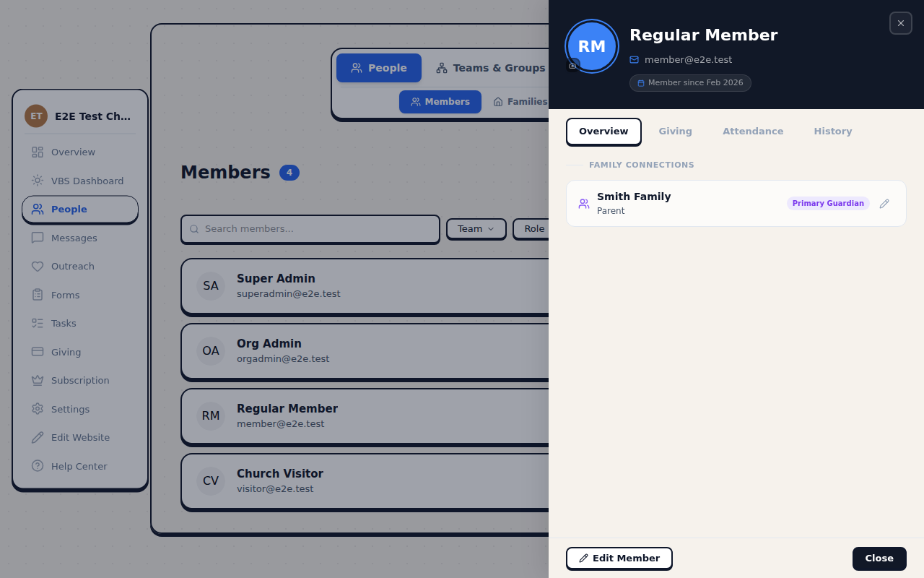
Task: Click the Close button in the panel
Action: click(879, 558)
